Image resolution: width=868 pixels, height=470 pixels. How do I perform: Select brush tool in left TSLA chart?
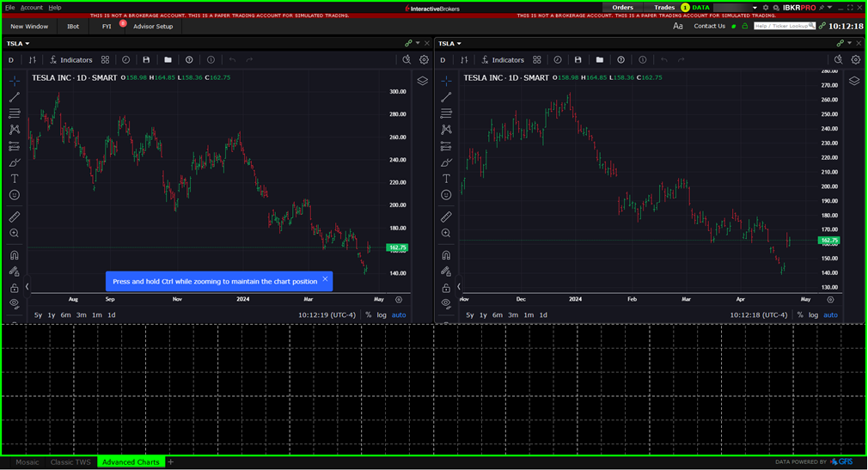tap(15, 162)
